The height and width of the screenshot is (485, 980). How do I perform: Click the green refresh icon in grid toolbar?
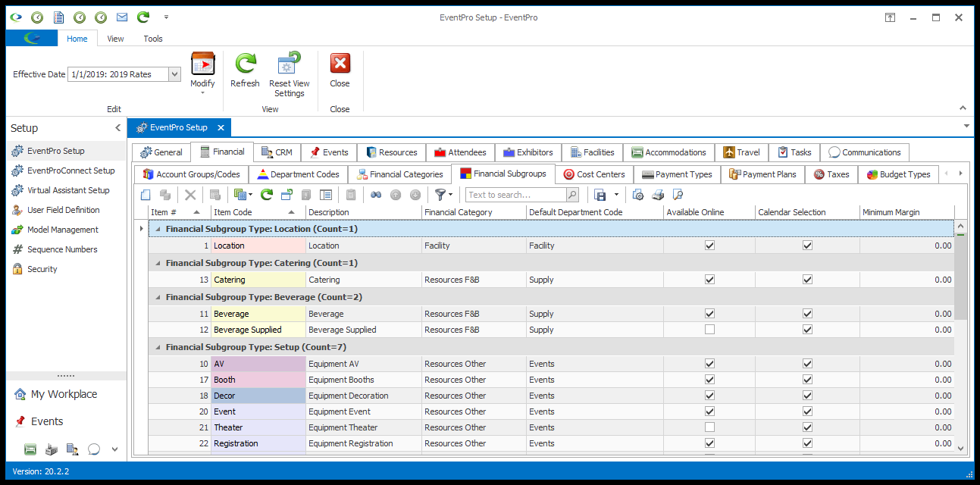click(267, 195)
